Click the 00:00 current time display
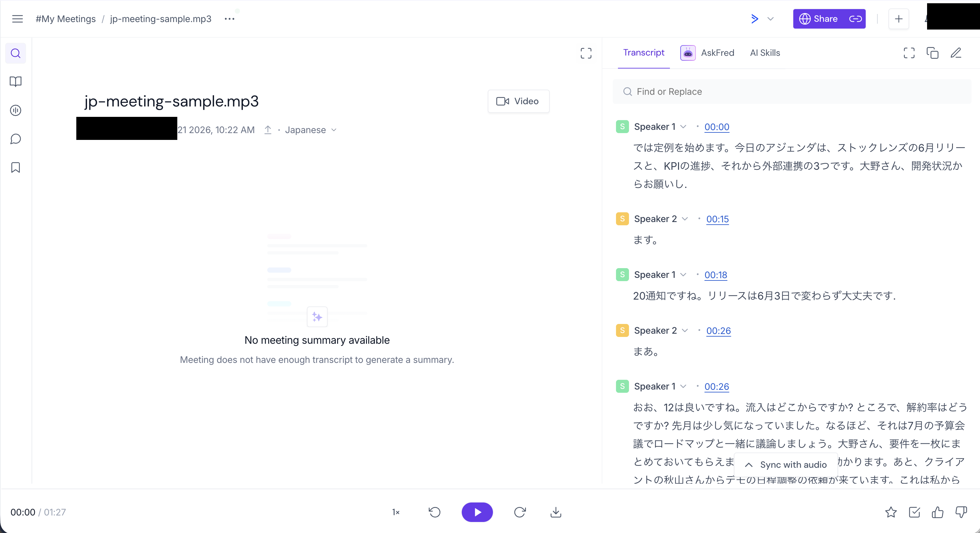 pos(23,512)
